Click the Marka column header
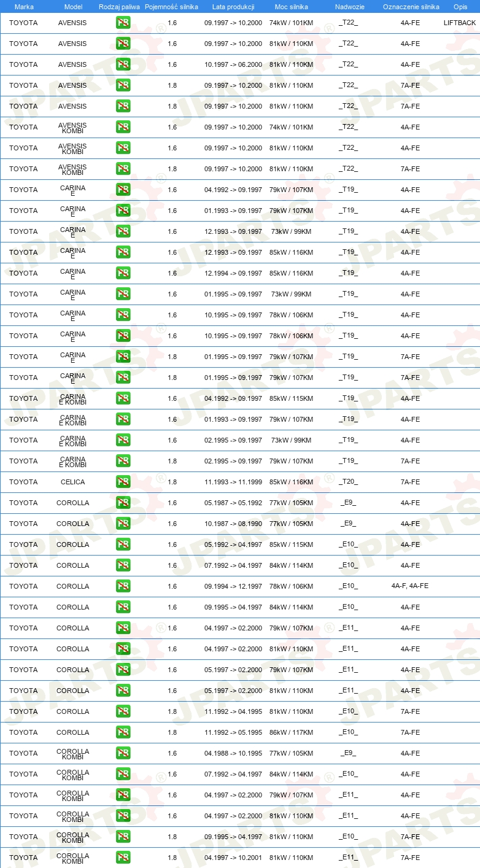Viewport: 480px width, 868px height. pos(24,7)
